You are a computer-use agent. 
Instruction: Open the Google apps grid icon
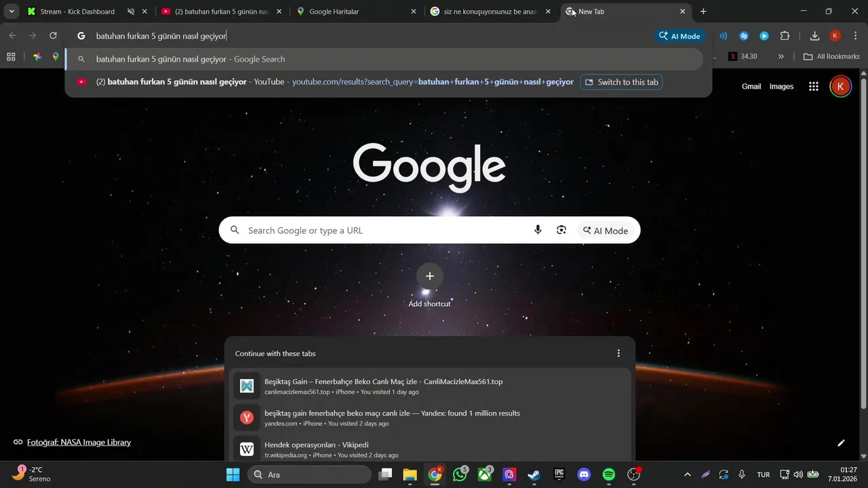point(814,86)
